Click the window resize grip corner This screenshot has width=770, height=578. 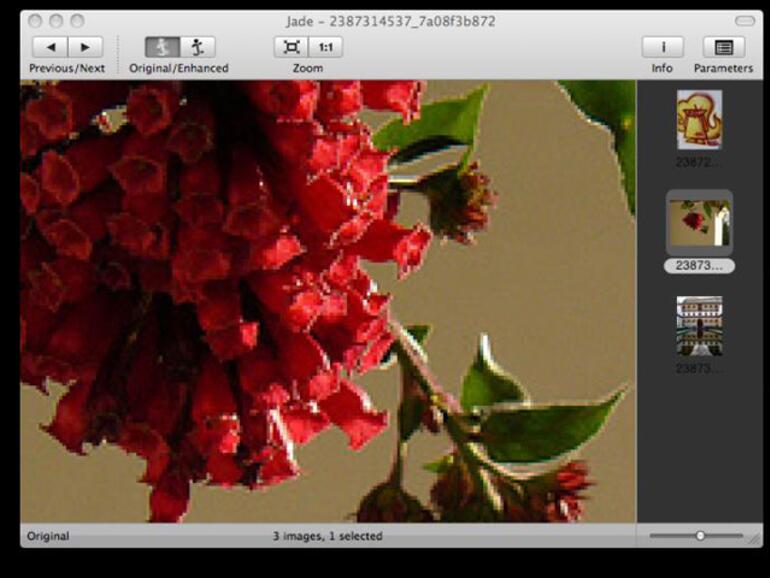click(754, 539)
